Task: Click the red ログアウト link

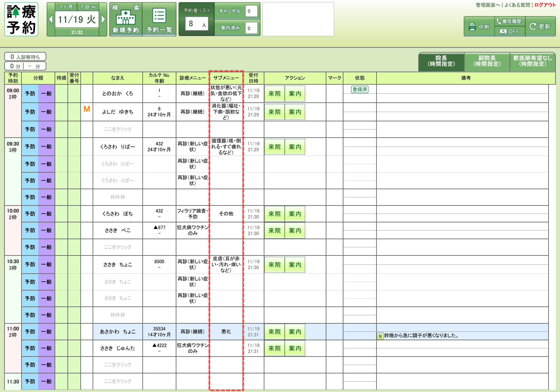Action: 545,5
